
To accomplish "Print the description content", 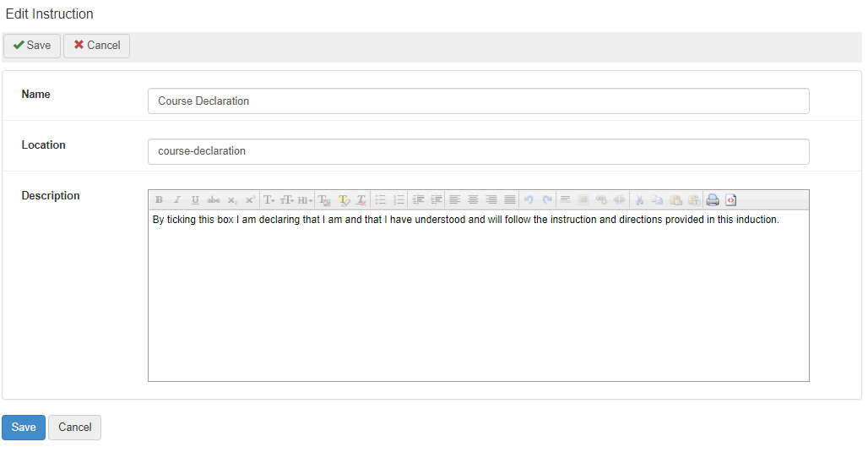I will click(713, 200).
